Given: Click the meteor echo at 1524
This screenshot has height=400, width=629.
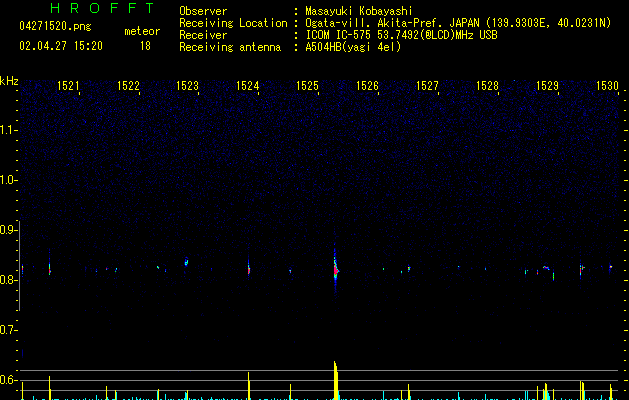Looking at the screenshot, I should (x=249, y=268).
